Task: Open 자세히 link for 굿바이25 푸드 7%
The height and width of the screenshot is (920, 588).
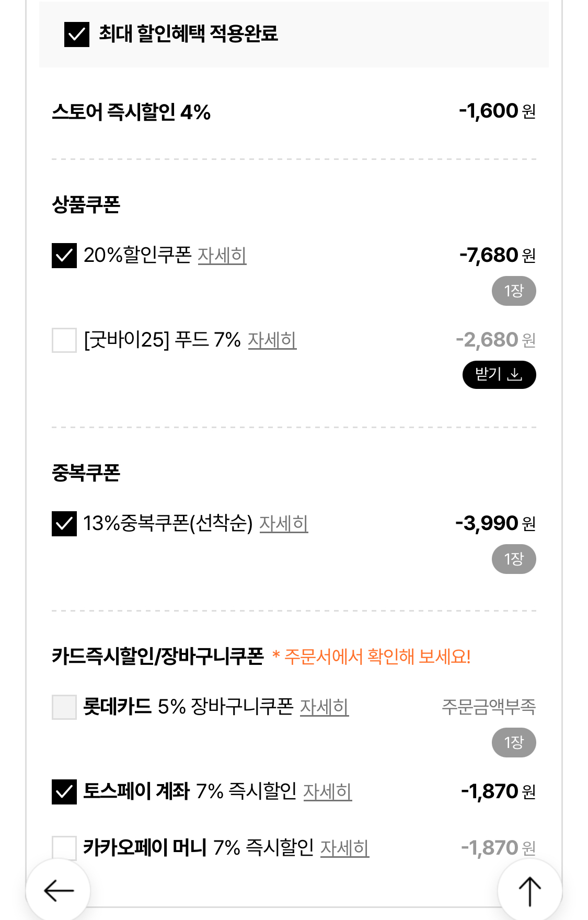Action: coord(272,340)
